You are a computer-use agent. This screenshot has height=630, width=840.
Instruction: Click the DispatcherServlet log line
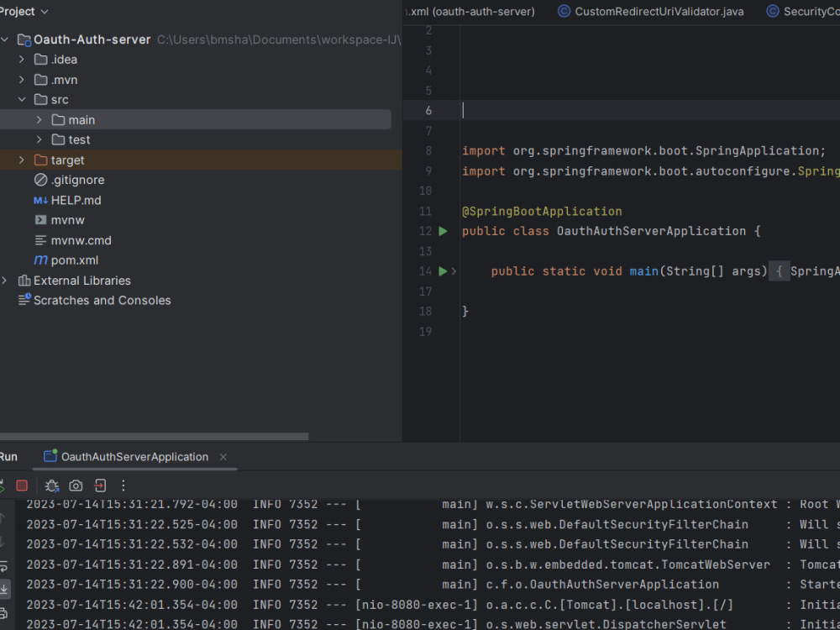(433, 624)
